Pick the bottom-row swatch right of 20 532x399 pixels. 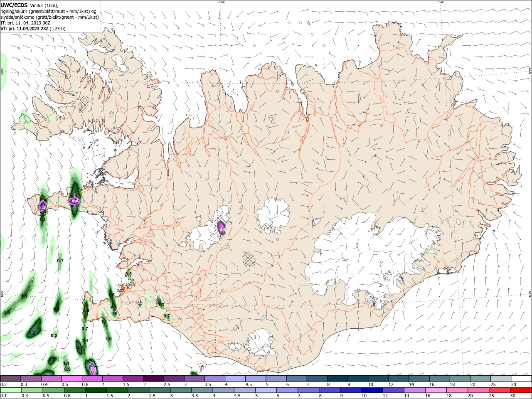[x=479, y=390]
